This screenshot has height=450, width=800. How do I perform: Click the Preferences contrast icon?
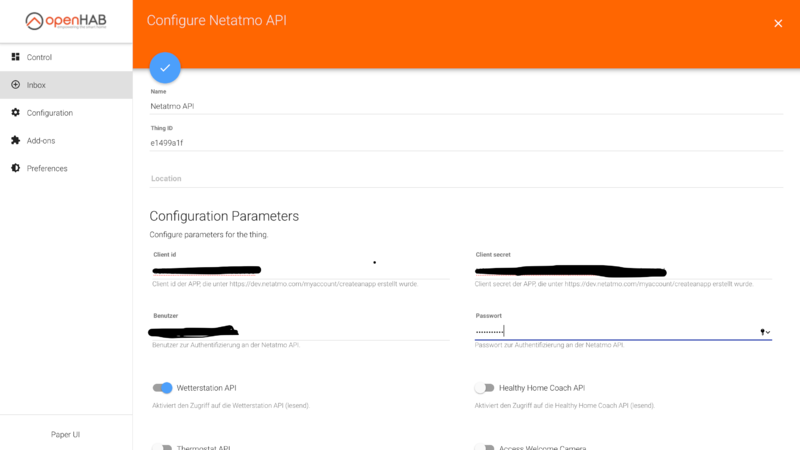15,168
